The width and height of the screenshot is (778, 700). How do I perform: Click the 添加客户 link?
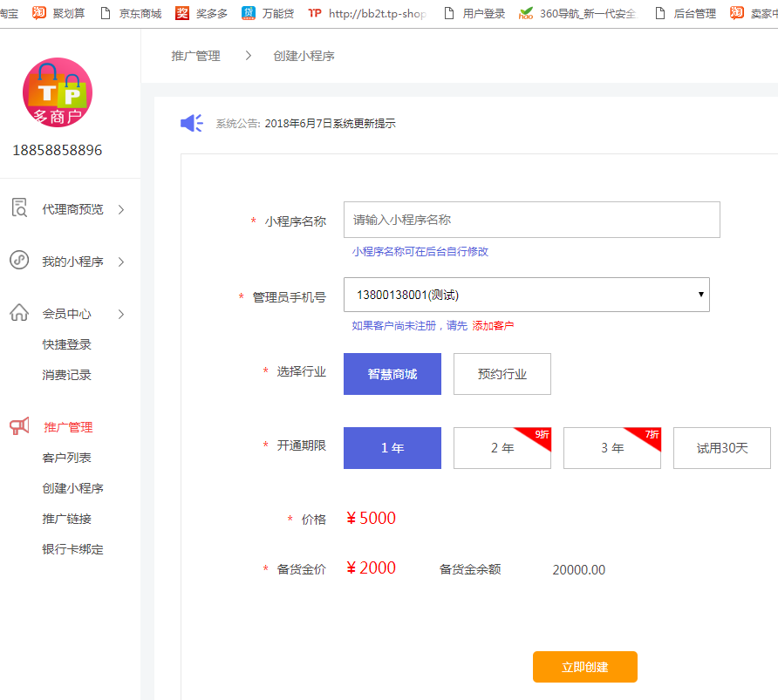tap(493, 326)
